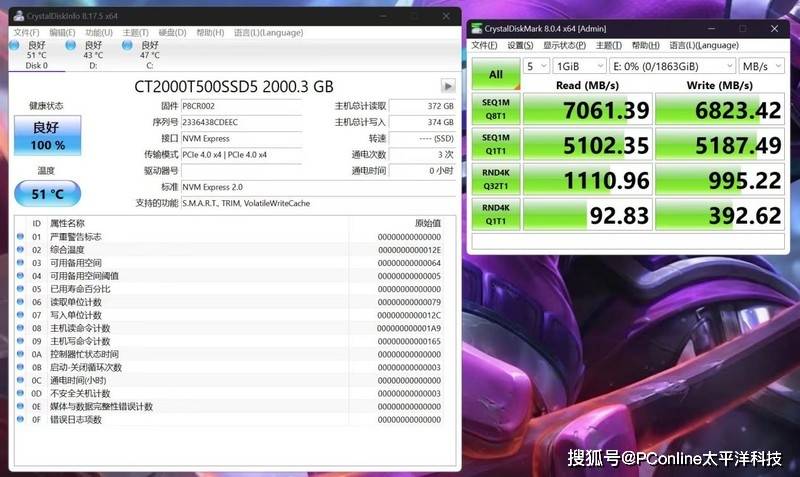800x477 pixels.
Task: Click the 属性名称 column header
Action: tap(67, 223)
